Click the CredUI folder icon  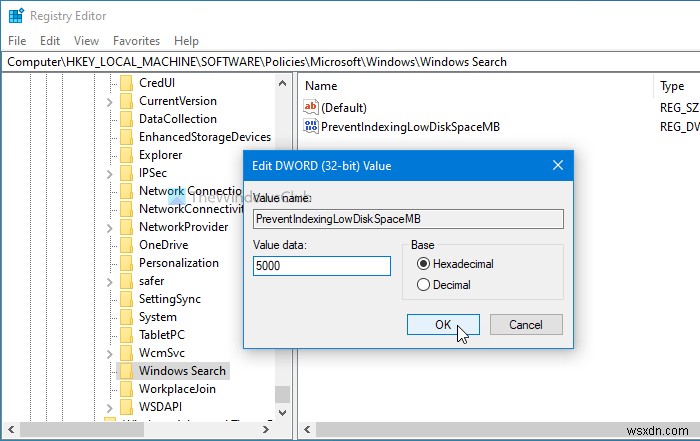pos(126,83)
